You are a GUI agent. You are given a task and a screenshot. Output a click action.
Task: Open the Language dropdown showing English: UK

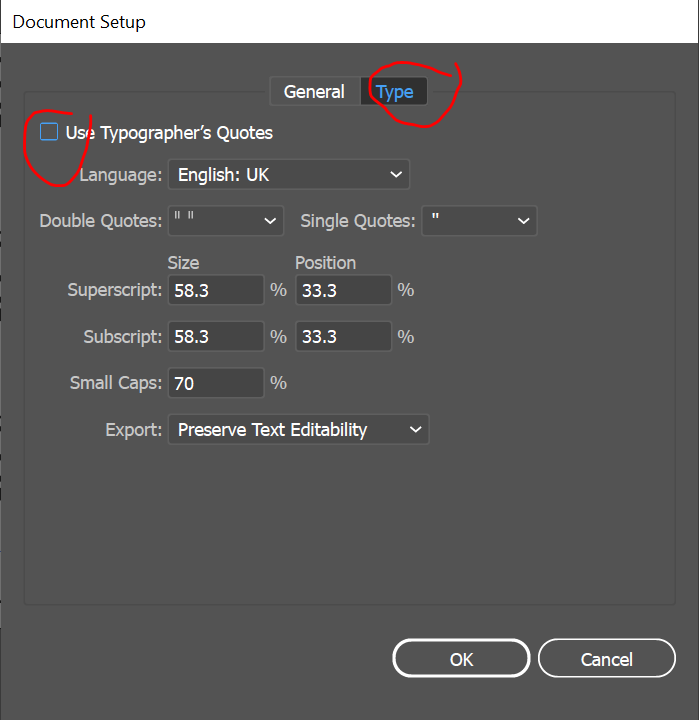click(x=288, y=175)
